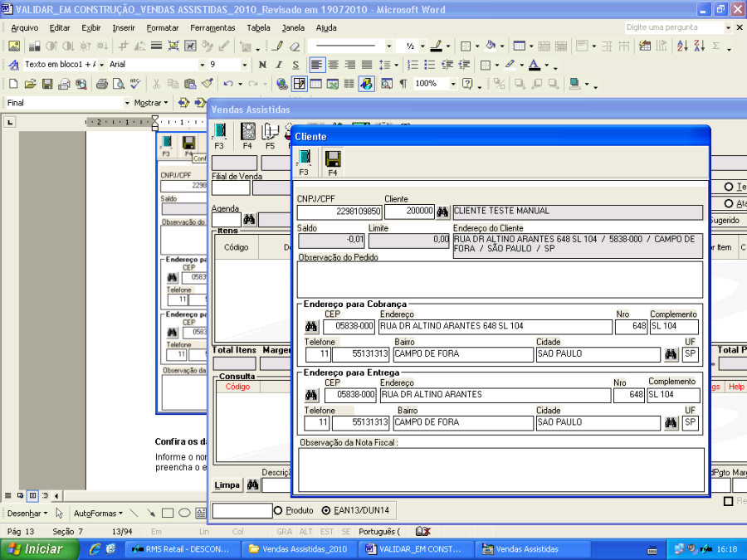Image resolution: width=747 pixels, height=560 pixels.
Task: Click city lookup binoculars in Endereço para Cobrança
Action: (x=671, y=353)
